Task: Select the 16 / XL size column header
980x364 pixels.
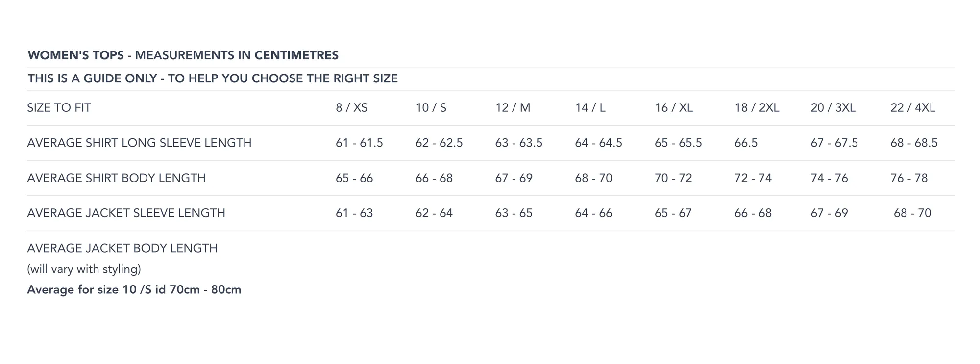Action: [x=674, y=108]
